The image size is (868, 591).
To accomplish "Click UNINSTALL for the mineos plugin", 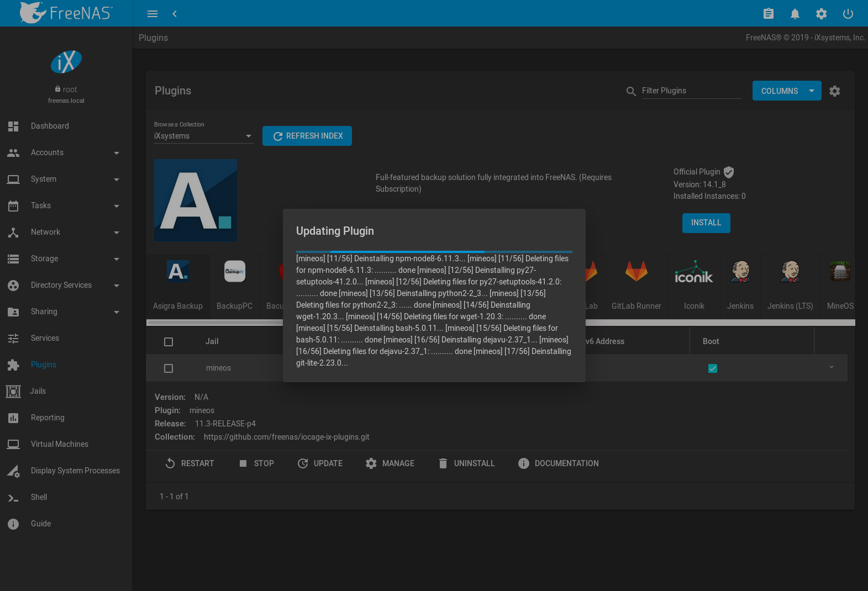I will 466,463.
